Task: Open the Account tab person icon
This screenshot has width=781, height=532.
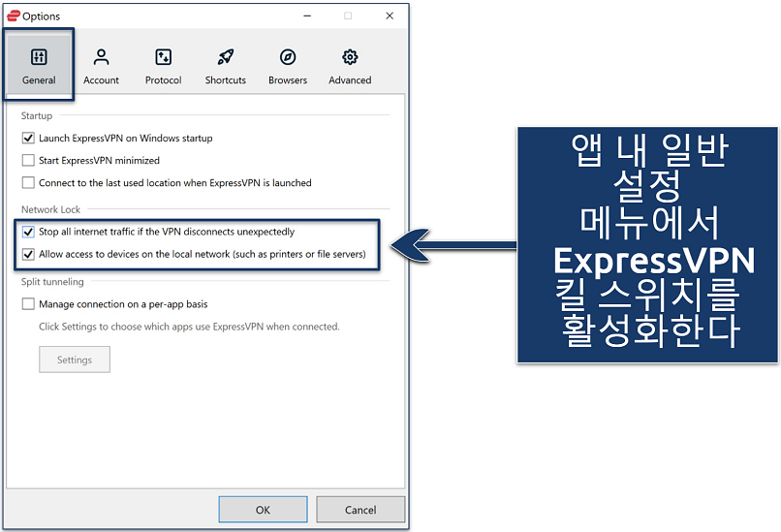Action: [x=101, y=57]
